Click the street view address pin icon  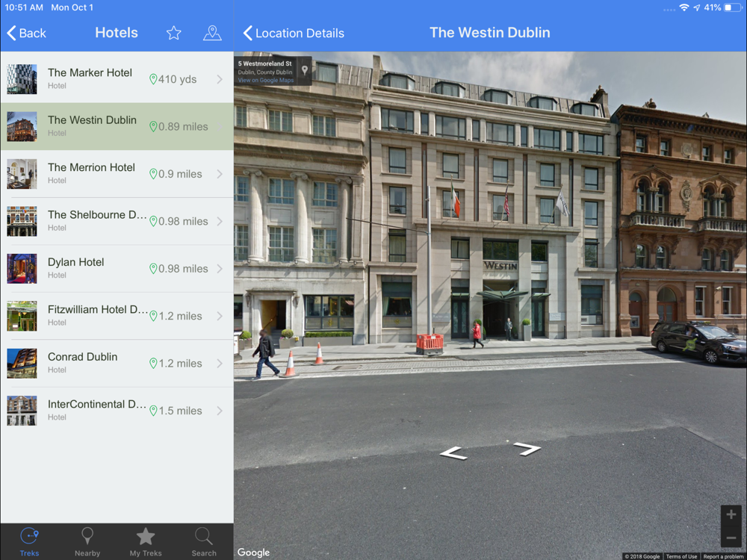point(305,70)
